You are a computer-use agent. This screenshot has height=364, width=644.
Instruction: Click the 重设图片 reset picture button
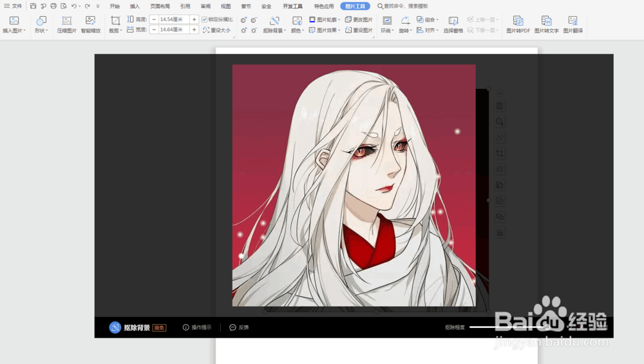tap(359, 30)
